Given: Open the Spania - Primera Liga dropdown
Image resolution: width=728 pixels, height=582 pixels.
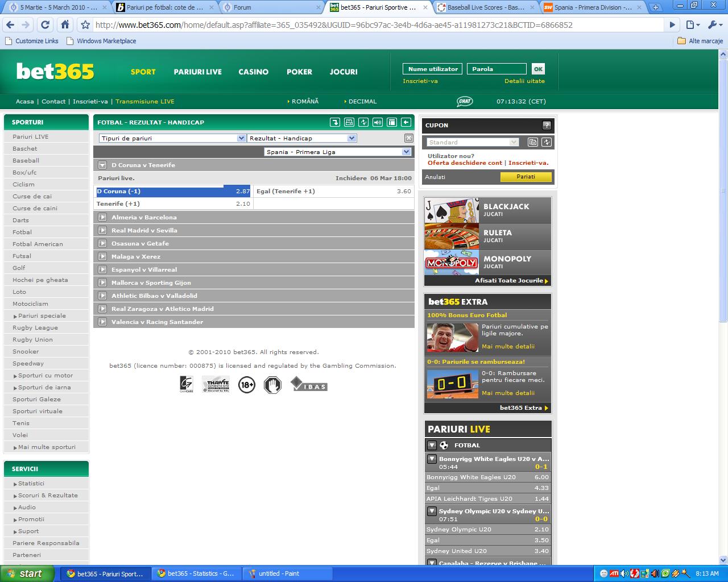Looking at the screenshot, I should [x=338, y=152].
